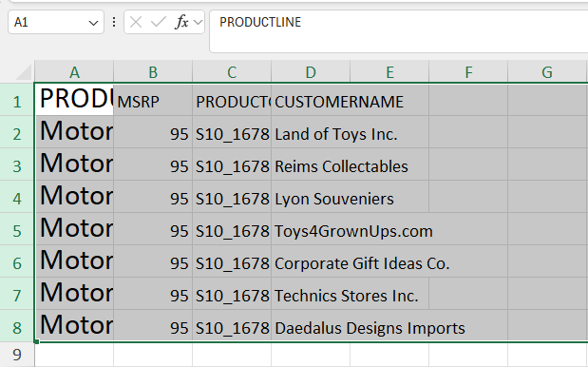This screenshot has width=588, height=367.
Task: Open the Name Box dropdown arrow
Action: tap(93, 23)
